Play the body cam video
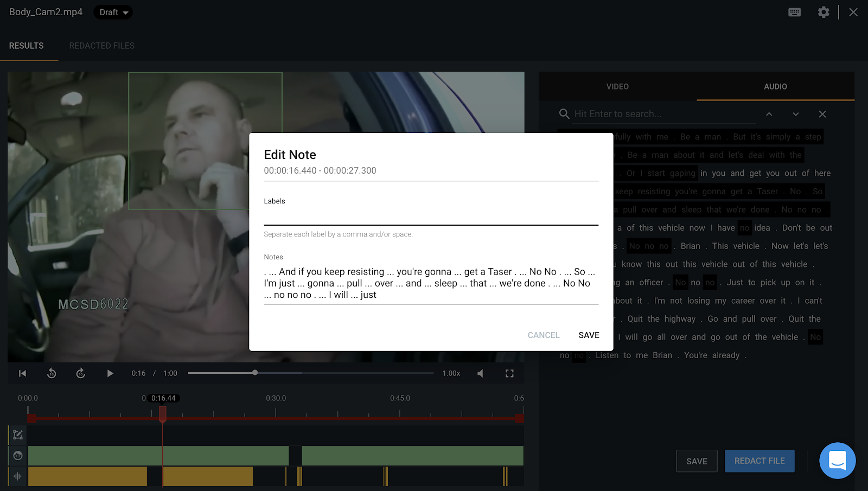The width and height of the screenshot is (868, 491). [x=110, y=373]
